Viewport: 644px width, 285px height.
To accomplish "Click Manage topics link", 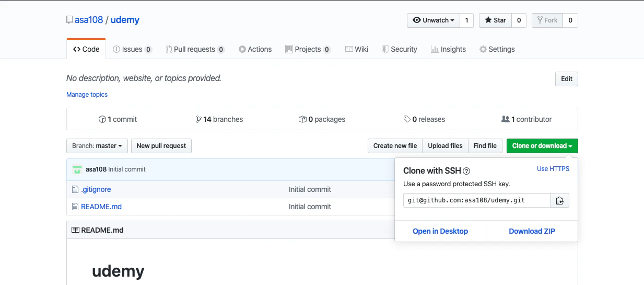I will 87,95.
